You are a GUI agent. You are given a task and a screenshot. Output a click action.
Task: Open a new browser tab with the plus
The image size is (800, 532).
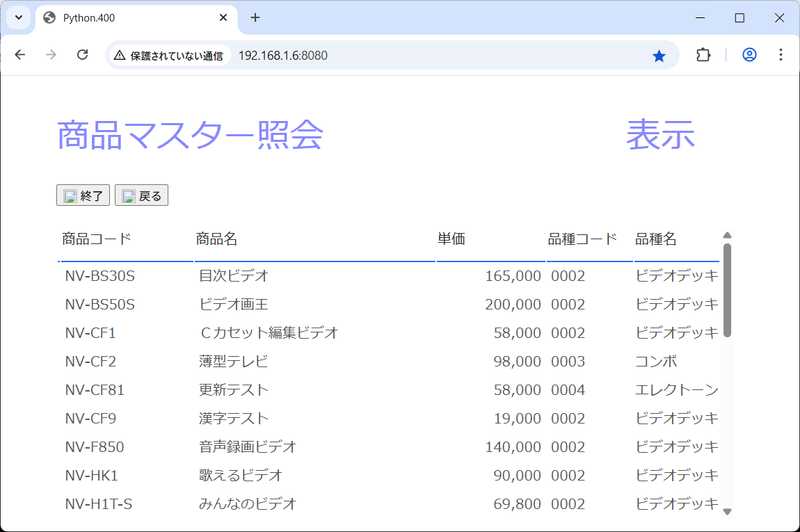pos(255,18)
